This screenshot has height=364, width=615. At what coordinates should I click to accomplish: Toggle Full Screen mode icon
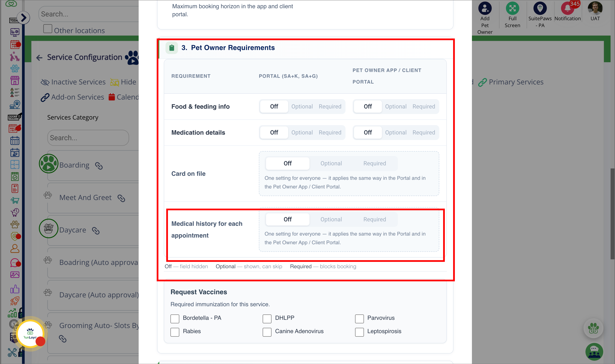(x=512, y=8)
